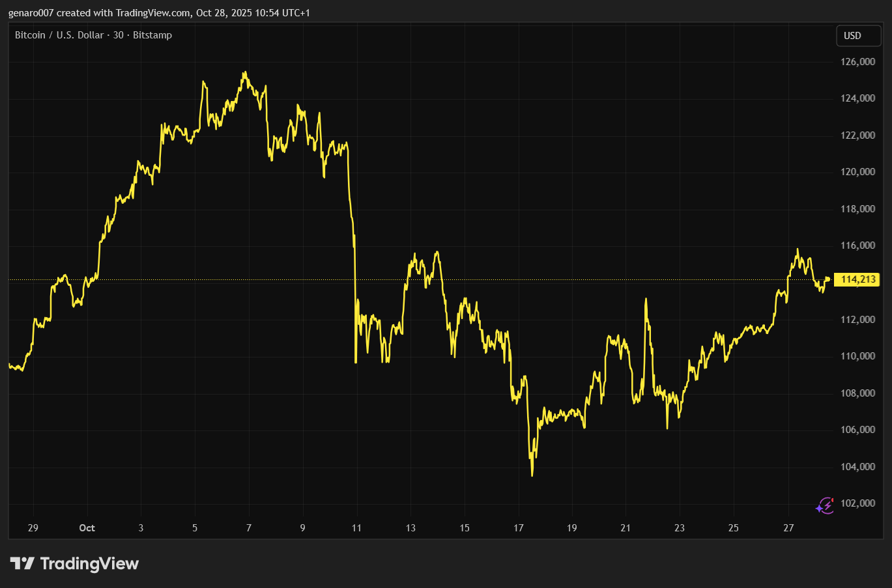The height and width of the screenshot is (588, 892).
Task: Click the purple lightning replay icon
Action: (825, 505)
